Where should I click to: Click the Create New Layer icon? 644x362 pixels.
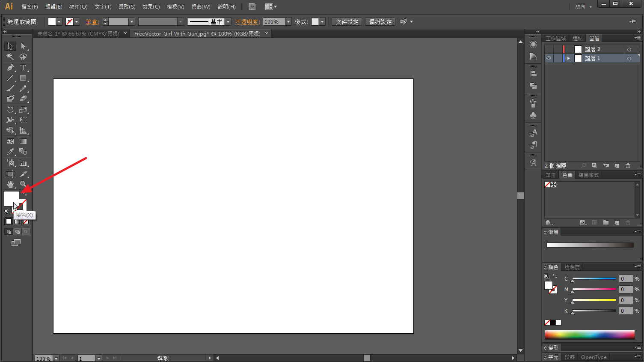[617, 165]
